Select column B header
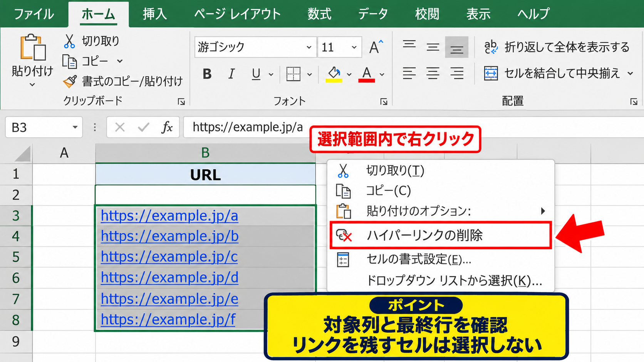644x362 pixels. pyautogui.click(x=205, y=153)
